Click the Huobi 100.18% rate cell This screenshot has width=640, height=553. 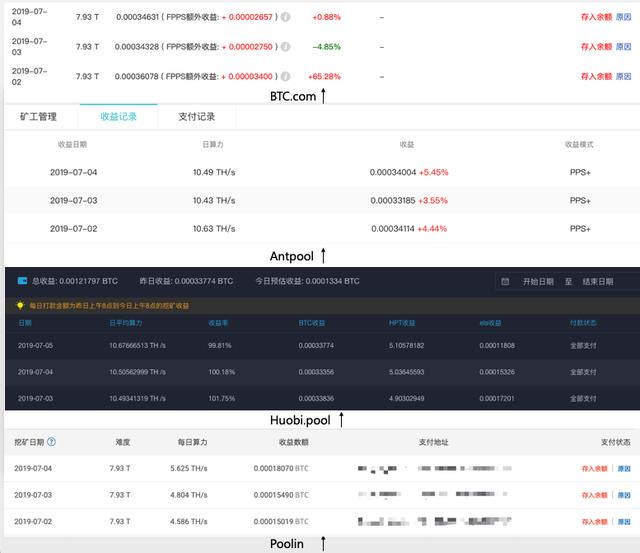pos(222,372)
